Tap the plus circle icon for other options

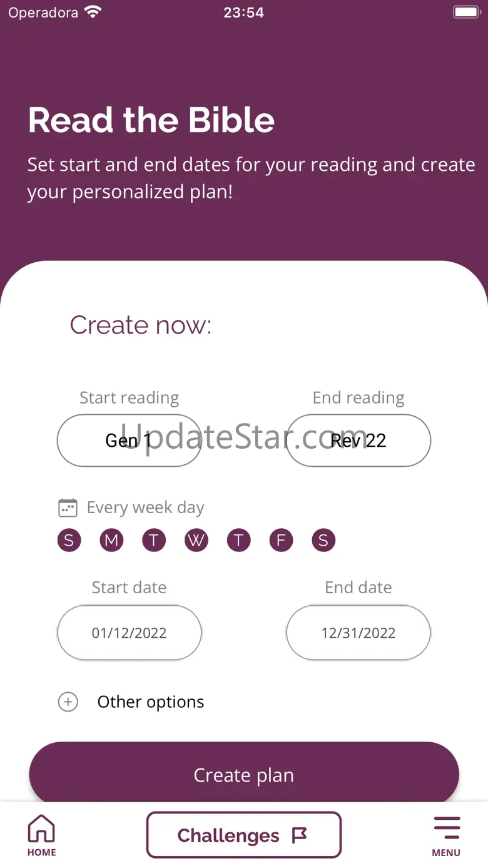point(68,702)
